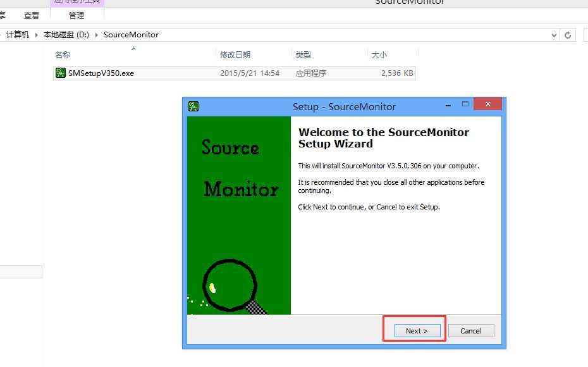Screen dimensions: 588x367
Task: Refresh the Explorer folder view
Action: click(x=568, y=35)
